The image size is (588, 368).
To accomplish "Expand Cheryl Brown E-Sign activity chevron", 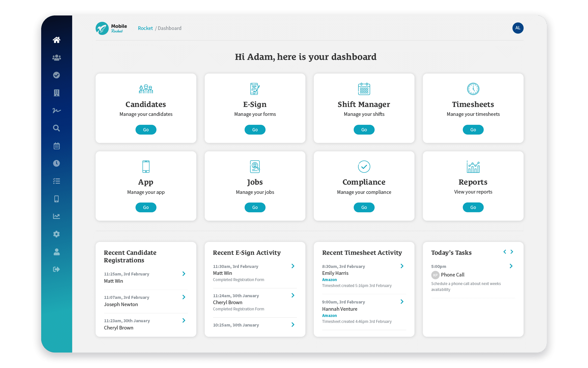I will [x=293, y=295].
